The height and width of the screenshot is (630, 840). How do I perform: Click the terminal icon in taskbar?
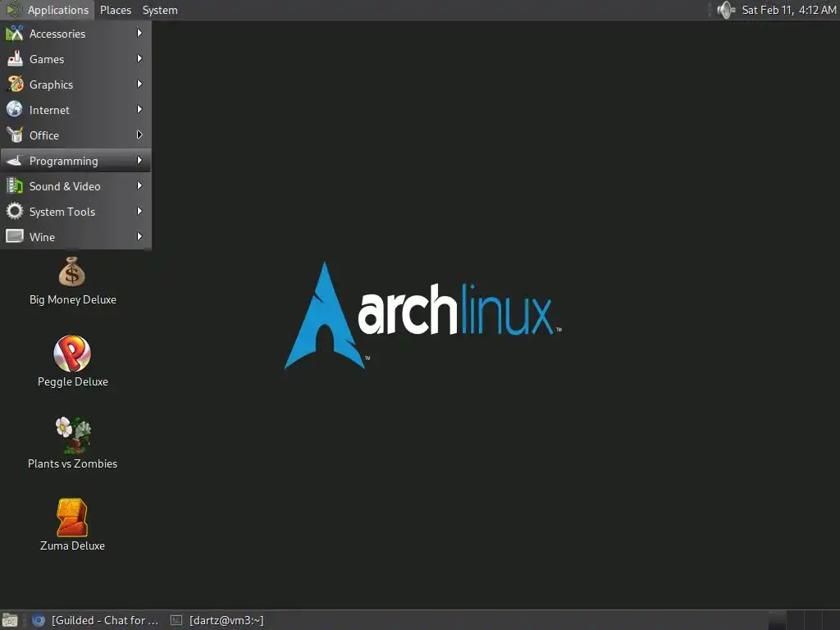[176, 620]
